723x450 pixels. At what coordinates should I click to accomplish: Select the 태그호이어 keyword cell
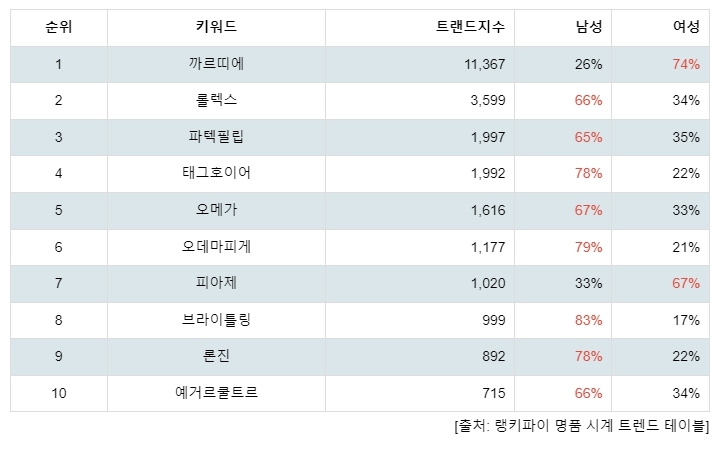[x=216, y=173]
